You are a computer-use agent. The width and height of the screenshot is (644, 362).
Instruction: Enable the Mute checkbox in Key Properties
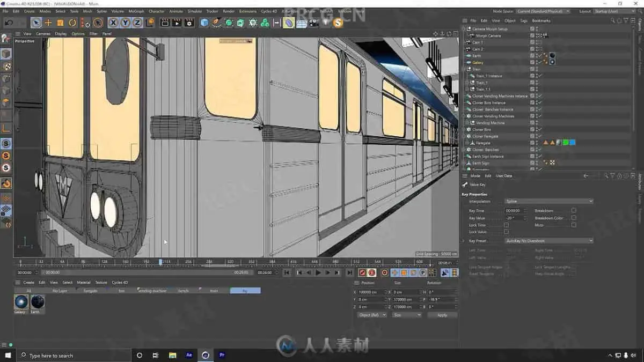(x=574, y=225)
